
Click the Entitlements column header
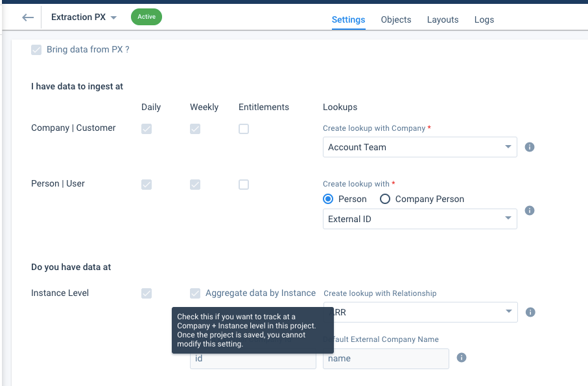tap(264, 107)
